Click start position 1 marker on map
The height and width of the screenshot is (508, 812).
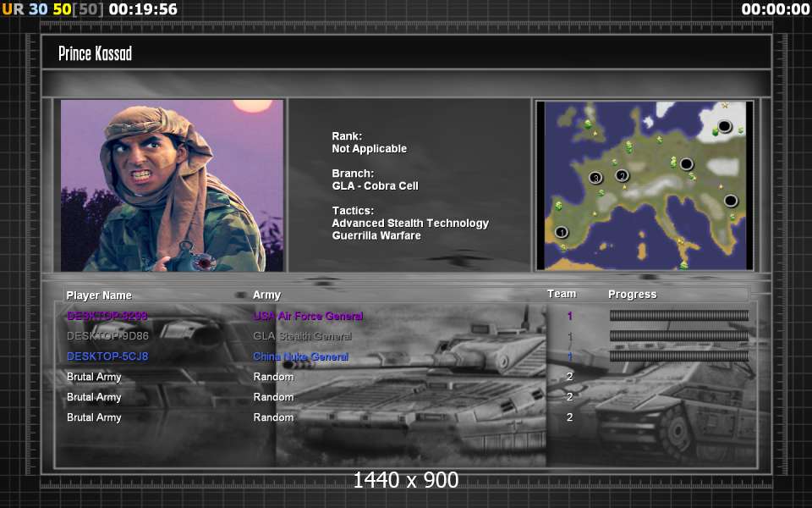(x=562, y=232)
